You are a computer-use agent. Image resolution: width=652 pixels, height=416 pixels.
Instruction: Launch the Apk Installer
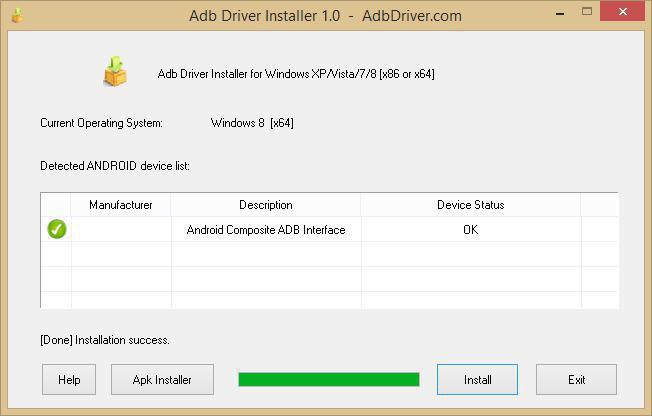162,379
